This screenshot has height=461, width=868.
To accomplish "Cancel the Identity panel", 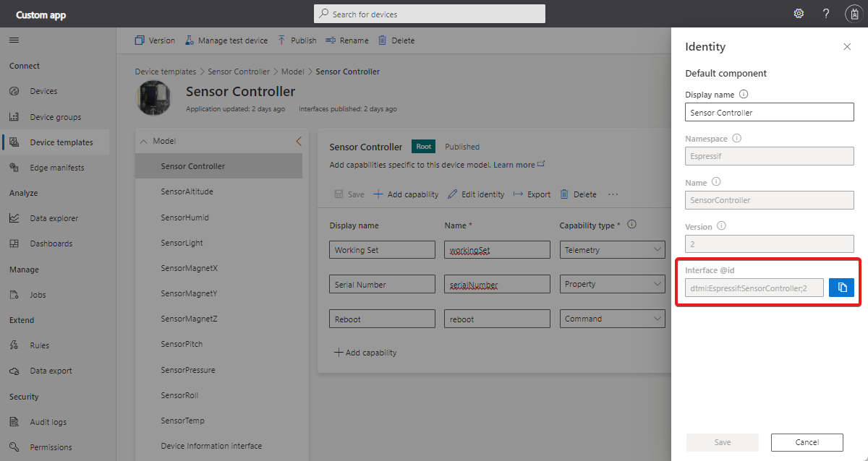I will point(807,442).
